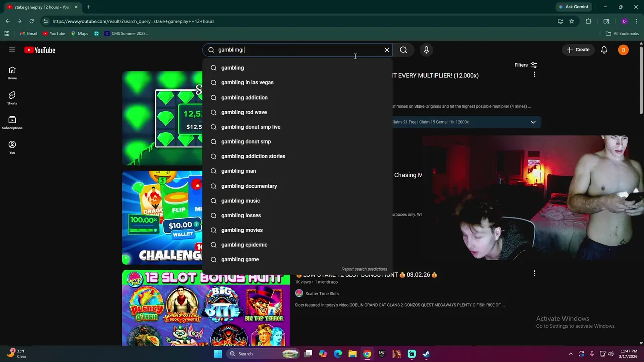Viewport: 644px width, 362px height.
Task: Open the Chrome three-dot menu
Action: (x=636, y=21)
